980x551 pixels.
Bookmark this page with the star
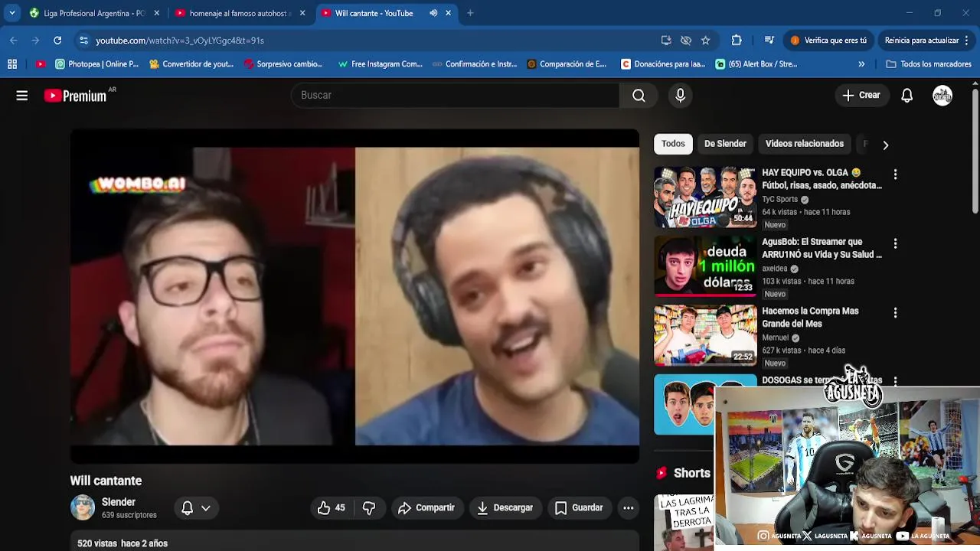pos(705,41)
